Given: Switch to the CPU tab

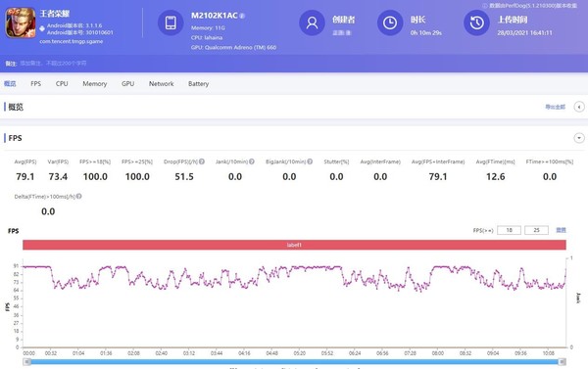Looking at the screenshot, I should pyautogui.click(x=62, y=83).
